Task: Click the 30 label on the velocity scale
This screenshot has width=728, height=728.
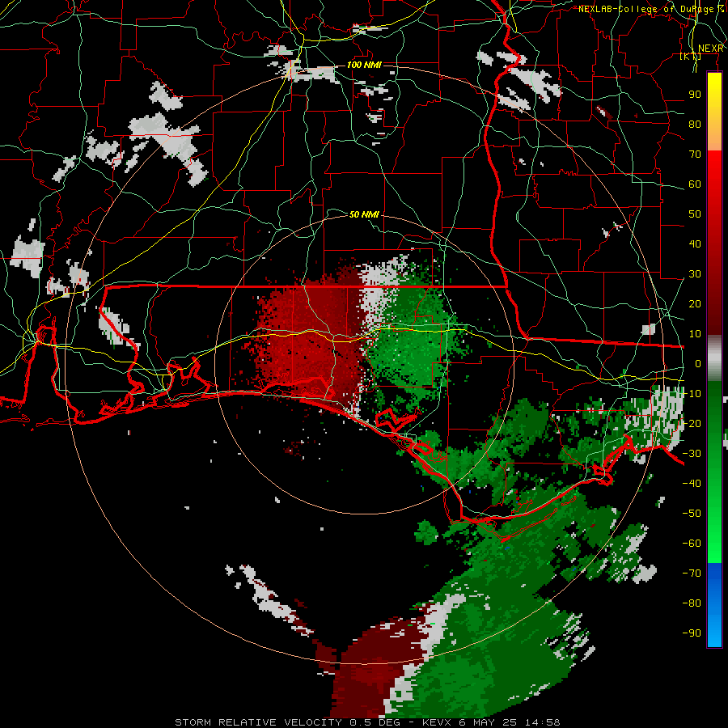Action: [695, 274]
